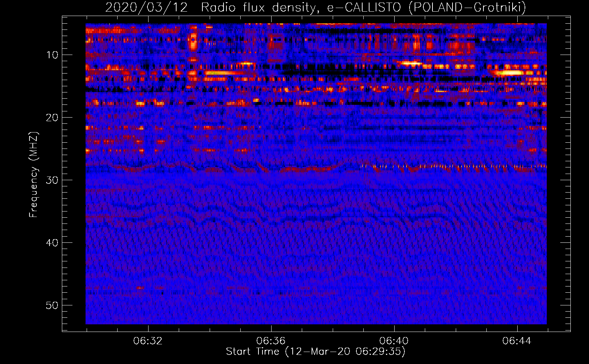
Task: Click the time tick label '06:36'
Action: click(x=271, y=341)
